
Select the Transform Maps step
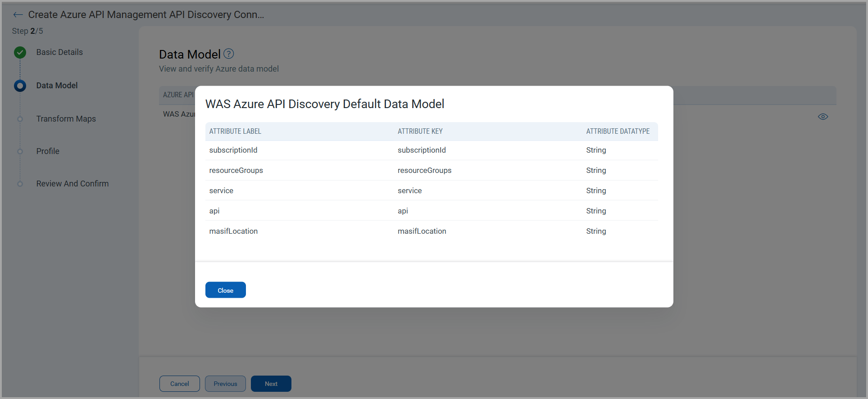[66, 119]
